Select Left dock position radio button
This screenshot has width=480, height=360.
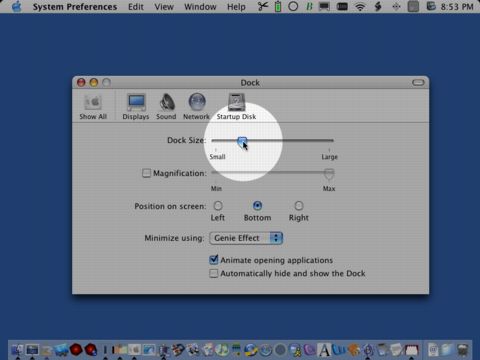[x=218, y=206]
